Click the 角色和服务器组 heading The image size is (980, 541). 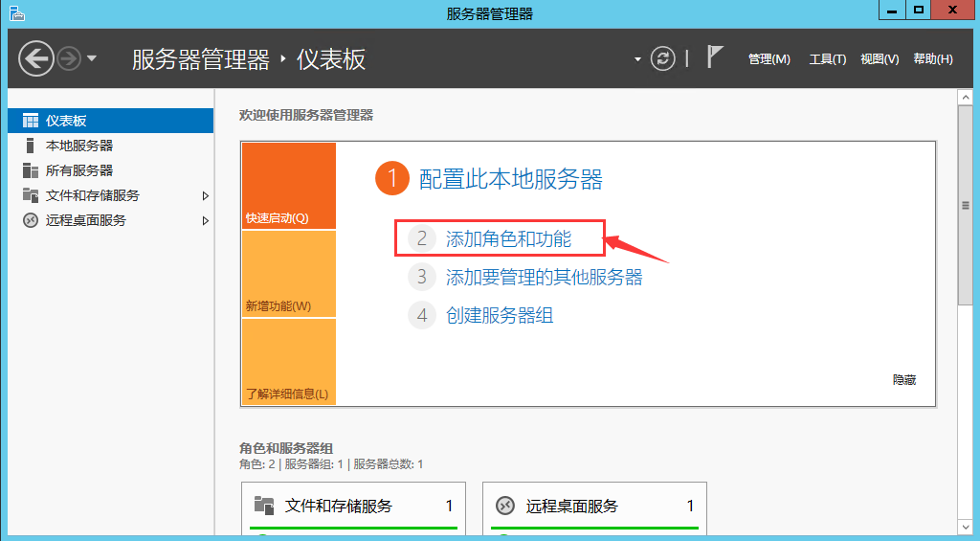[286, 448]
